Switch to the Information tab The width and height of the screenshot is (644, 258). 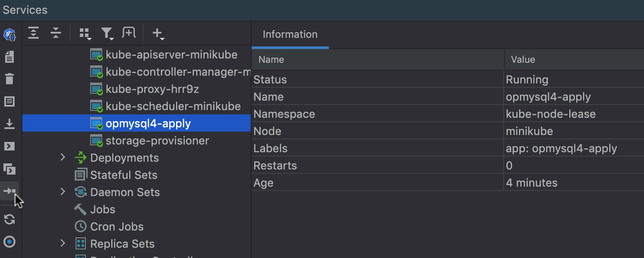pos(290,34)
